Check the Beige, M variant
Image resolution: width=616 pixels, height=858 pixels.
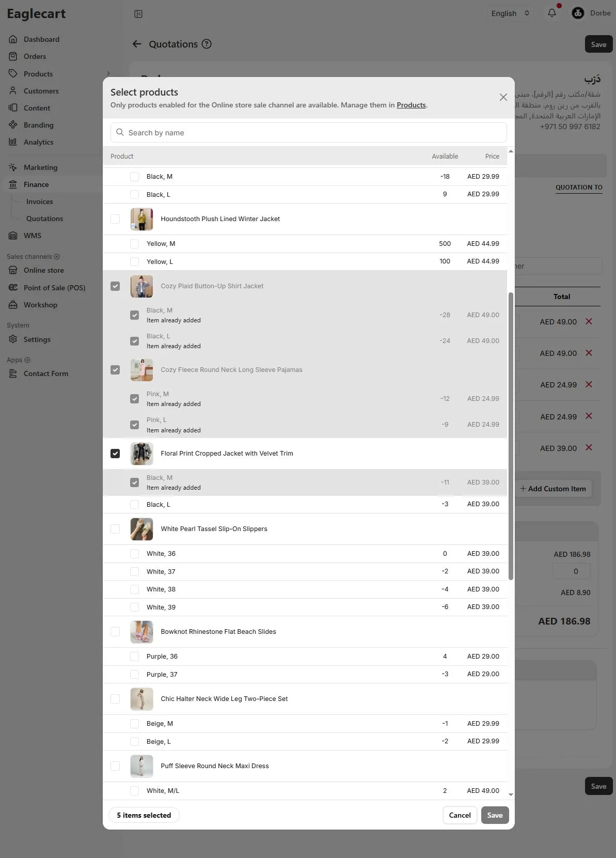point(134,724)
